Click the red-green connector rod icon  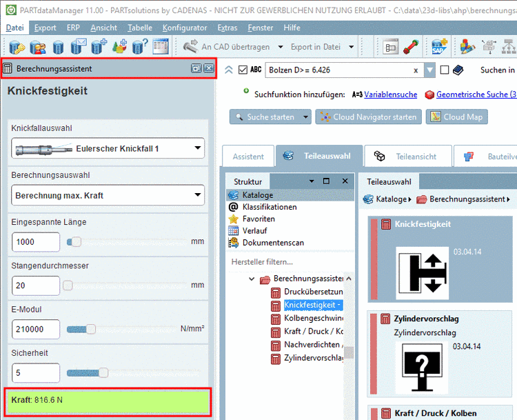point(411,47)
